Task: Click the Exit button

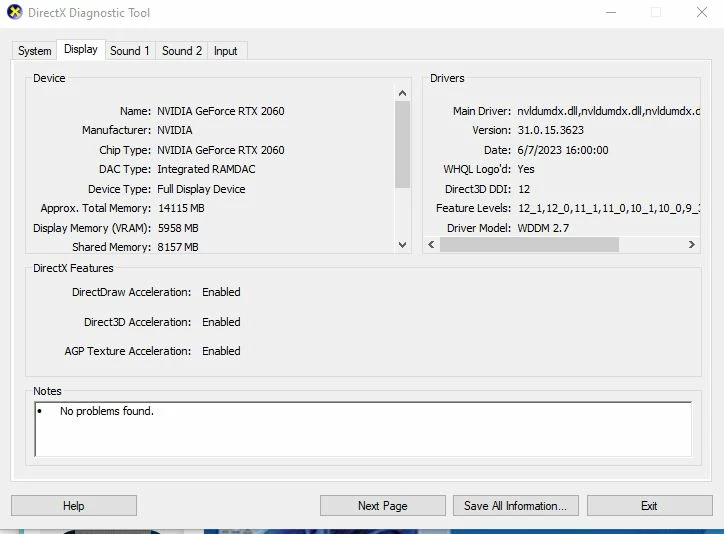Action: pyautogui.click(x=650, y=506)
